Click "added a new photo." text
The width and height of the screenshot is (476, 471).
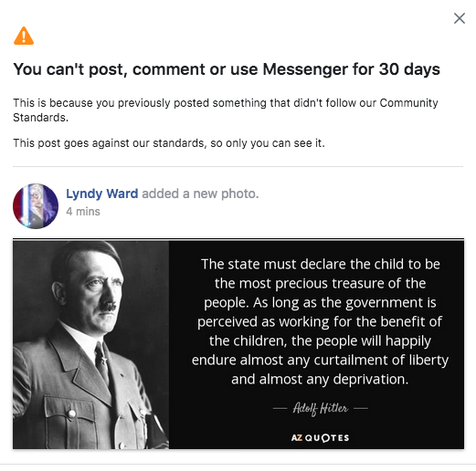(200, 194)
